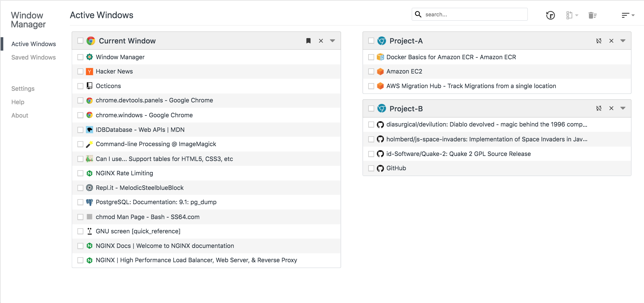
Task: Close the Current Window group
Action: coord(321,41)
